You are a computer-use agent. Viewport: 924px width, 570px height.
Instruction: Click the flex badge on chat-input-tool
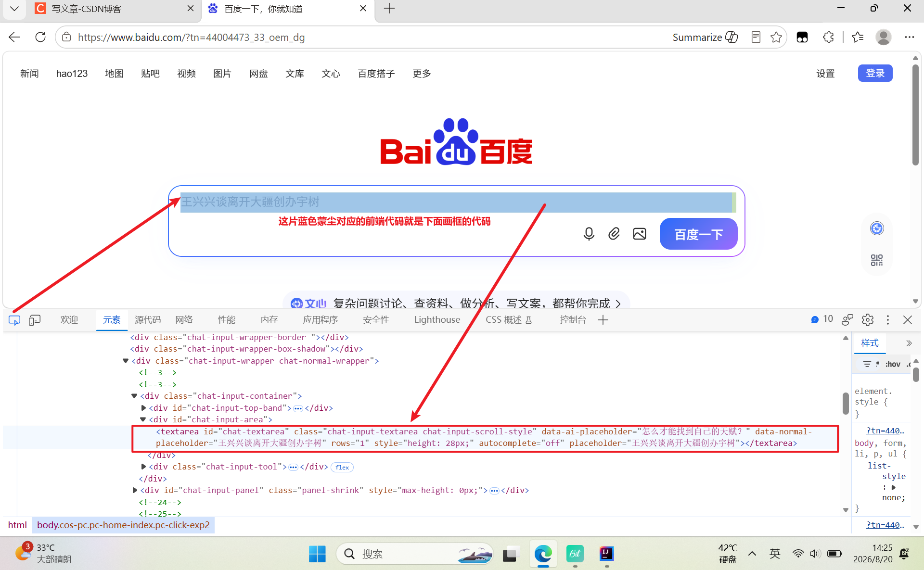(342, 467)
